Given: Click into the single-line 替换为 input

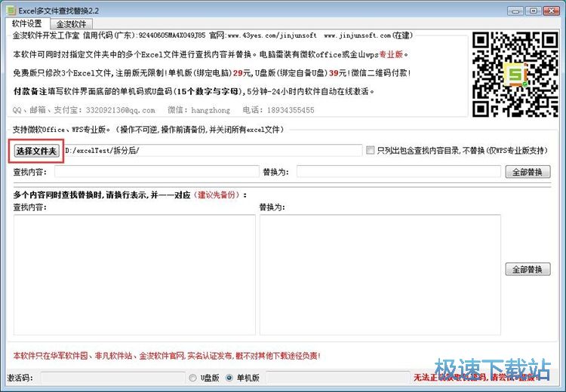Looking at the screenshot, I should coord(398,172).
